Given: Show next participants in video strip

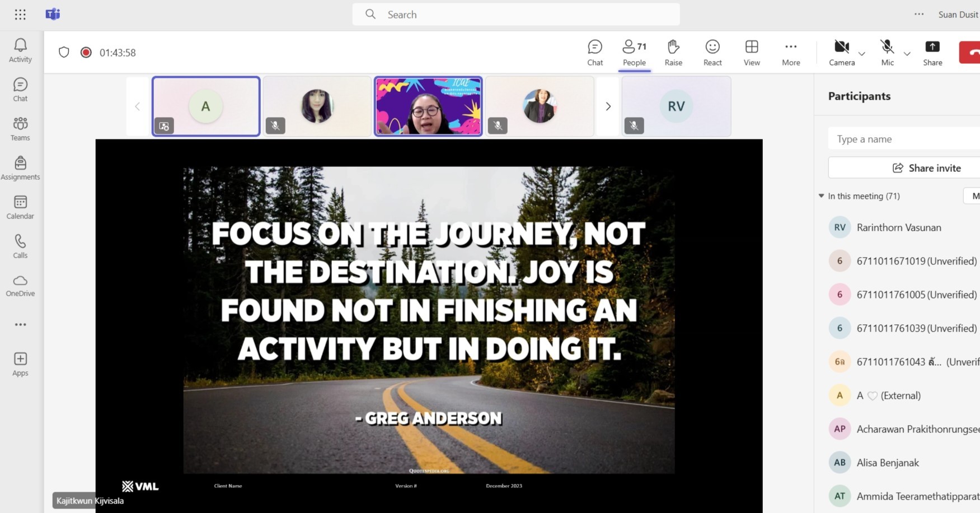Looking at the screenshot, I should pyautogui.click(x=608, y=106).
